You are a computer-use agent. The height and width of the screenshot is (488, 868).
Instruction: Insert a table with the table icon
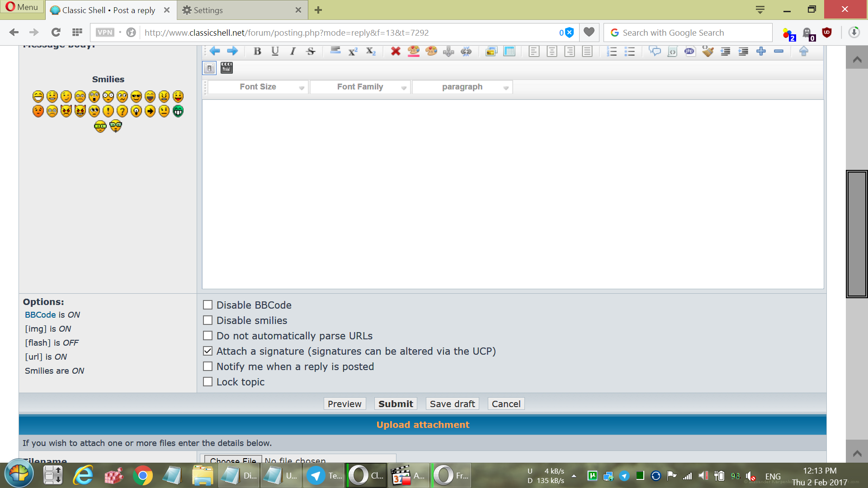pos(509,52)
